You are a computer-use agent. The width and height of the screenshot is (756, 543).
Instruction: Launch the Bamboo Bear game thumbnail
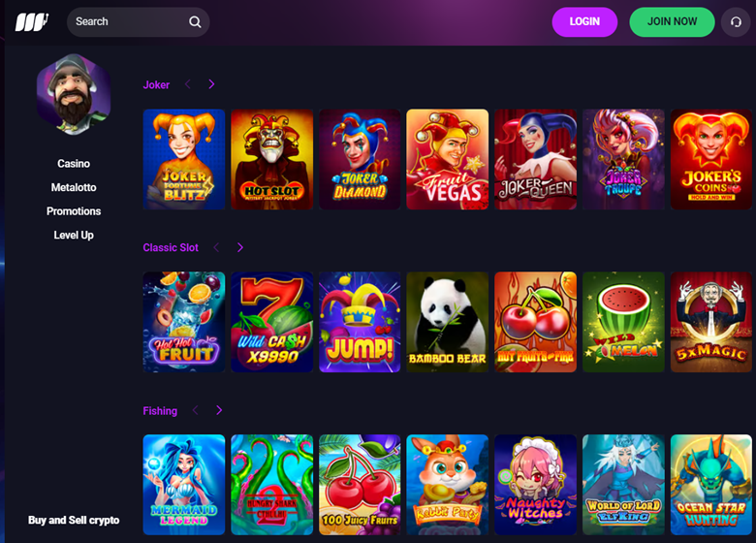click(x=448, y=322)
